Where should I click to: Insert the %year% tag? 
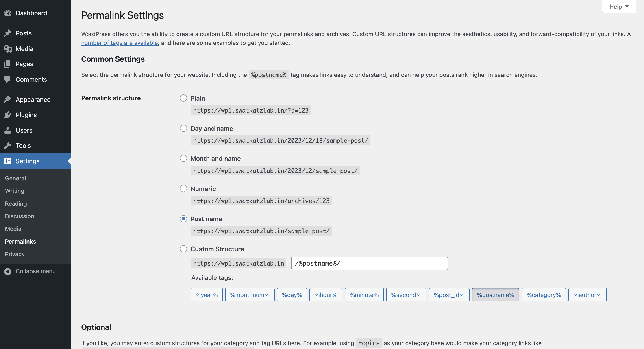pyautogui.click(x=207, y=295)
